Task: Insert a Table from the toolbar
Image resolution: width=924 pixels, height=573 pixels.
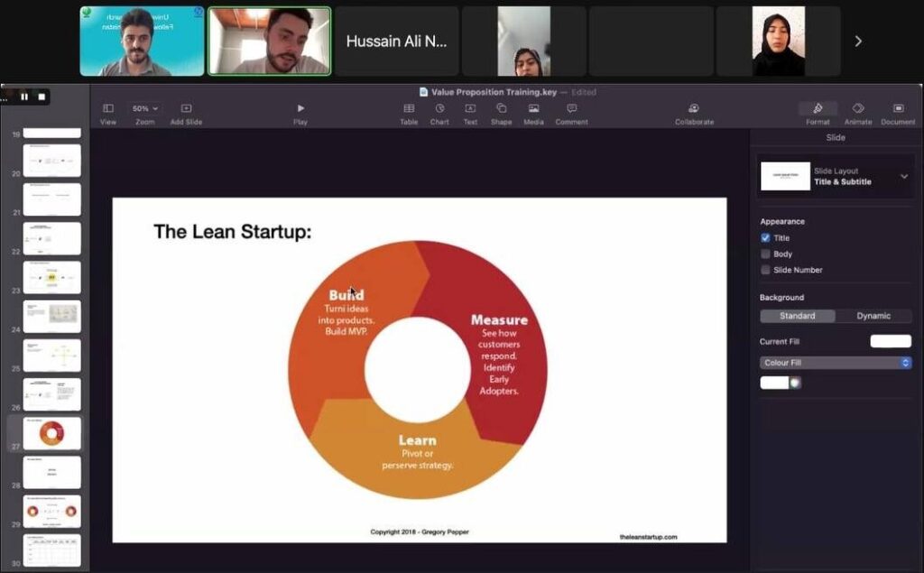Action: tap(409, 108)
